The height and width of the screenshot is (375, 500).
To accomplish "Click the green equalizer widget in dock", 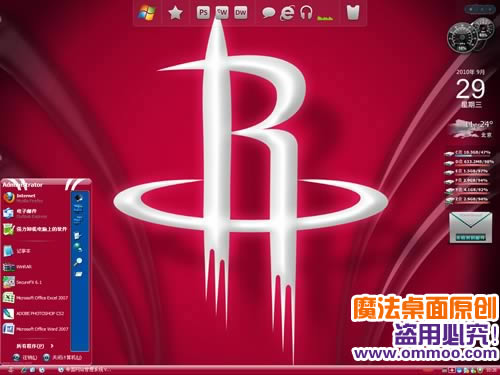I will tap(325, 18).
